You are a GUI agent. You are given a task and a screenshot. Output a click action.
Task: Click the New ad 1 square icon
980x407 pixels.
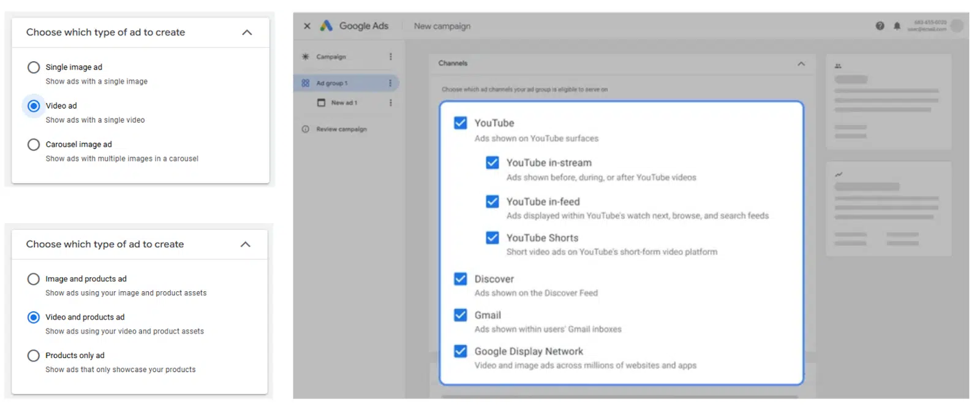(x=321, y=102)
